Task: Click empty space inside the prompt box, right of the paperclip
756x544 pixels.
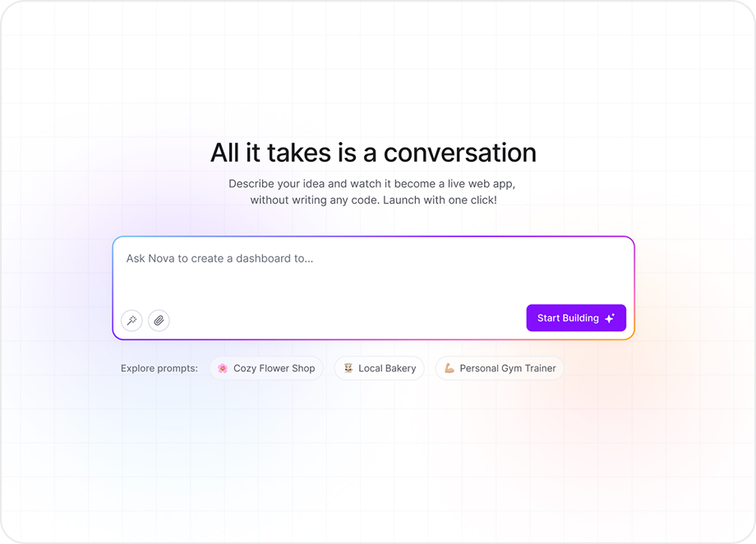Action: pyautogui.click(x=345, y=320)
